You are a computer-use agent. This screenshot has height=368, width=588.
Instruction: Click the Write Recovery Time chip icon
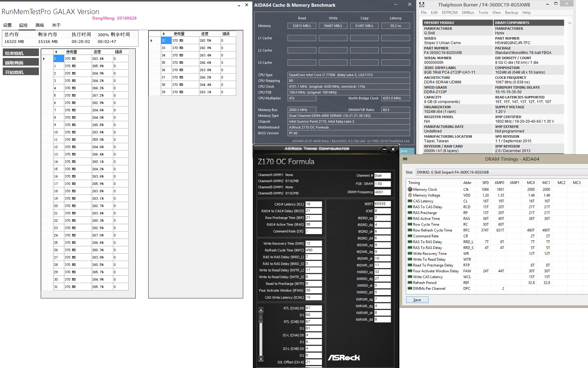click(410, 253)
